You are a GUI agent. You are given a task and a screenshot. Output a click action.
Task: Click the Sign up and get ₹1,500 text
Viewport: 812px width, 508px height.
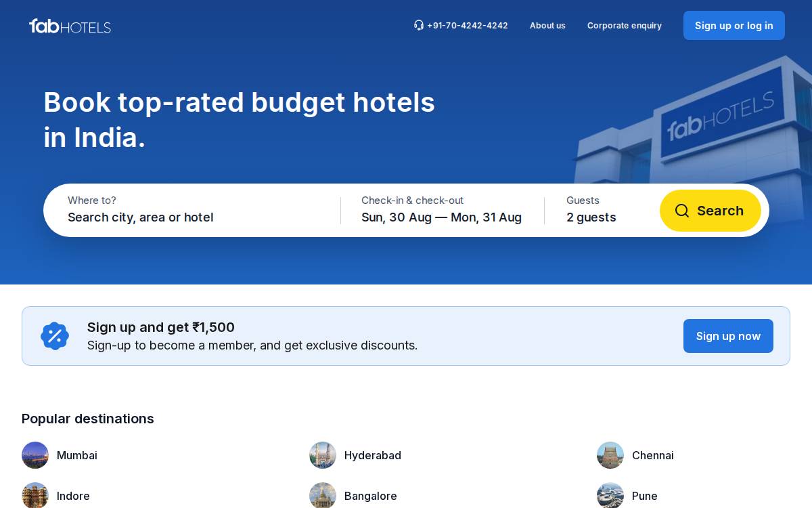point(161,327)
